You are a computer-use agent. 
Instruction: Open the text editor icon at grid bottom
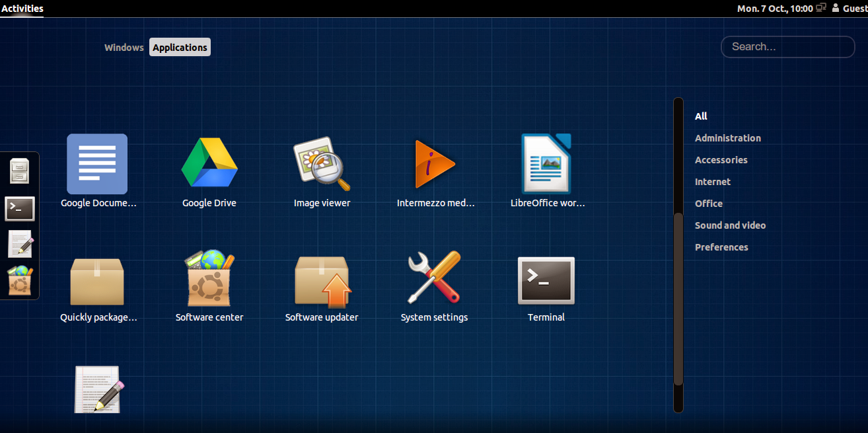(x=99, y=389)
